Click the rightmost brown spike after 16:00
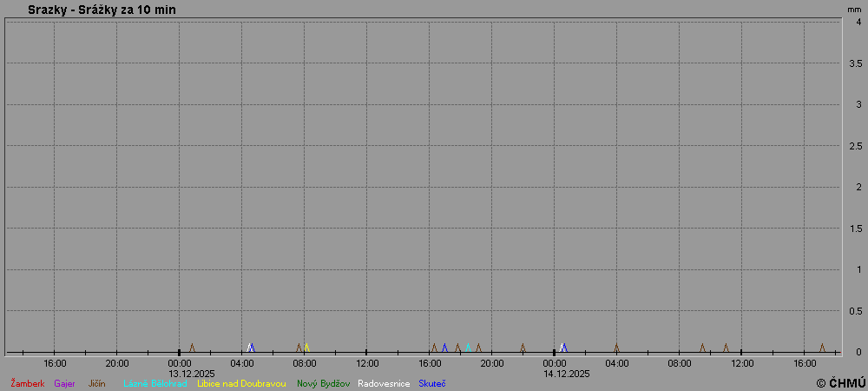The height and width of the screenshot is (391, 868). (822, 348)
